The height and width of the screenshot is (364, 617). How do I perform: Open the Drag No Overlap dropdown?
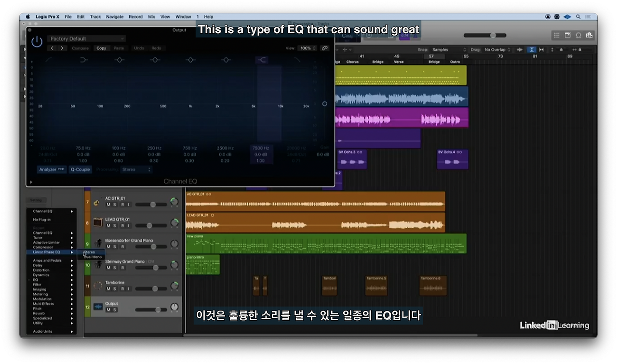coord(497,50)
